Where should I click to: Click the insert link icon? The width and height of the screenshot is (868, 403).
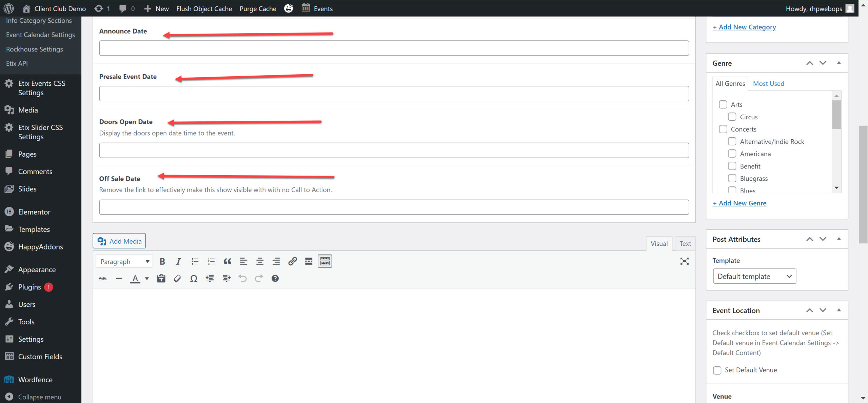coord(292,261)
